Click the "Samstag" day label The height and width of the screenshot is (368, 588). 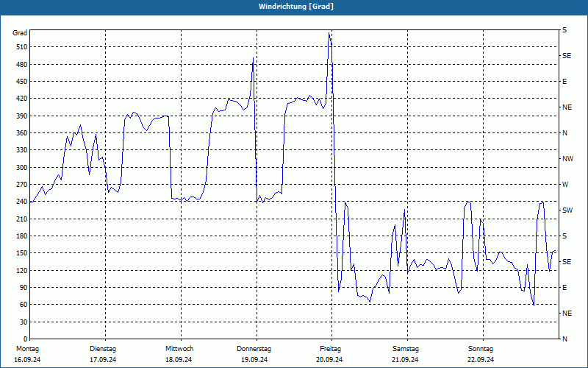tap(406, 349)
